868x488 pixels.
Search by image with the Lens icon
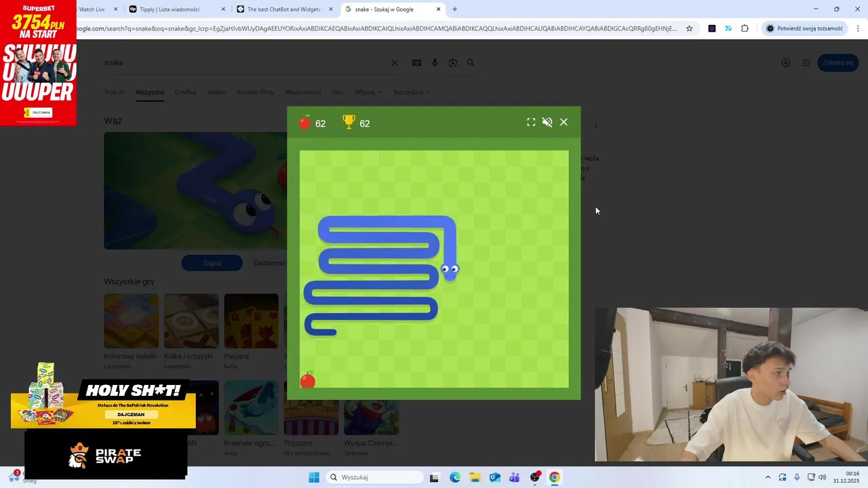click(x=452, y=62)
